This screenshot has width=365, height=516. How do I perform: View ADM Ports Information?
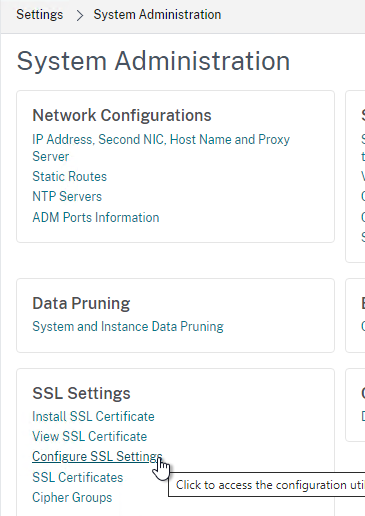[x=96, y=217]
